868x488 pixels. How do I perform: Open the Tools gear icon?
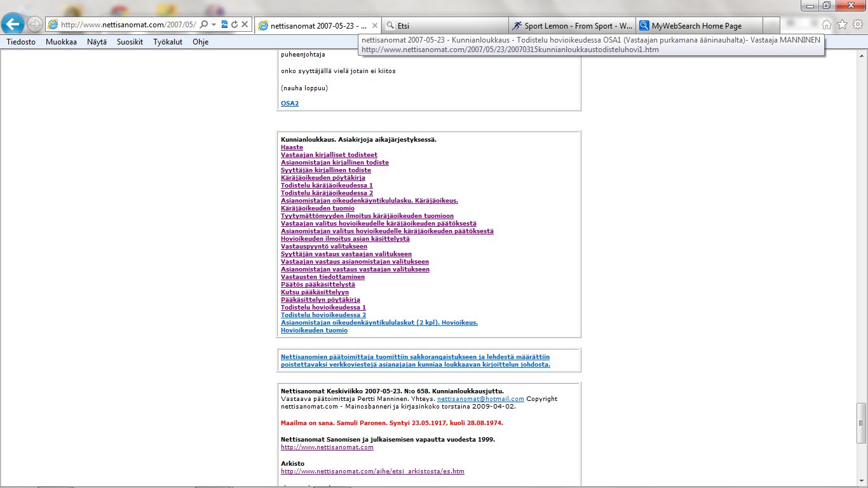(857, 25)
